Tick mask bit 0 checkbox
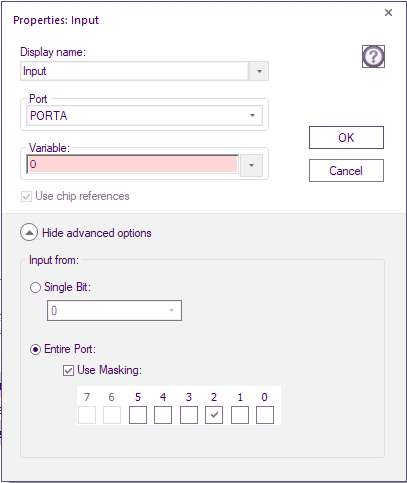 point(265,415)
